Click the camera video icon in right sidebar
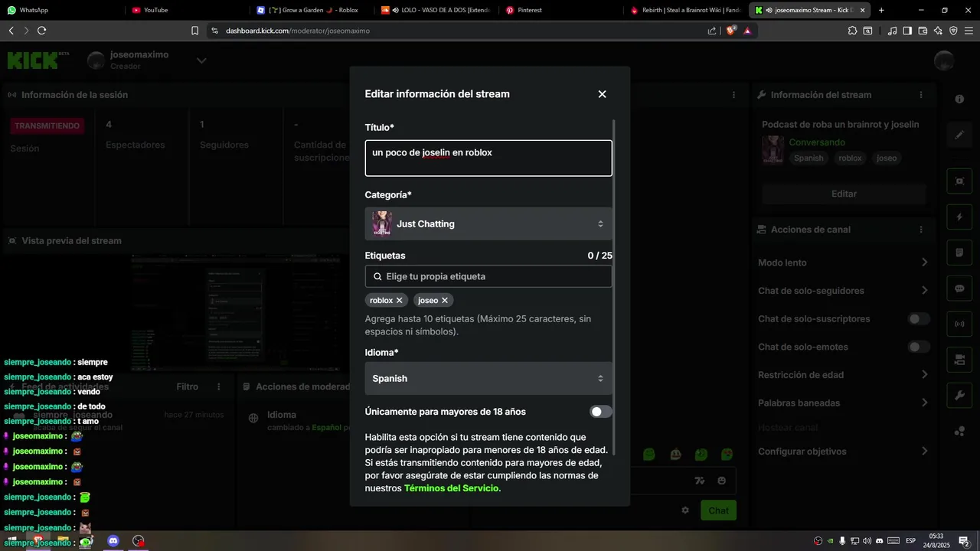The height and width of the screenshot is (551, 980). click(x=959, y=360)
